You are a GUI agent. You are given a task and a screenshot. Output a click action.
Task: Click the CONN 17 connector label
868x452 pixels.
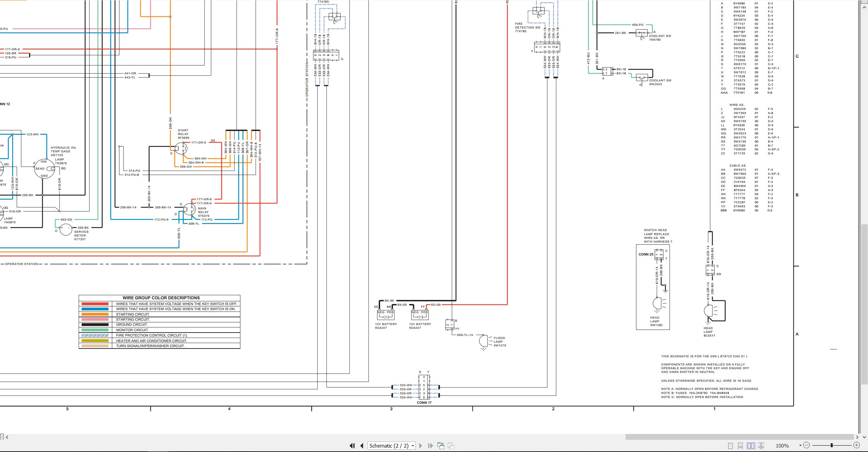click(x=424, y=403)
